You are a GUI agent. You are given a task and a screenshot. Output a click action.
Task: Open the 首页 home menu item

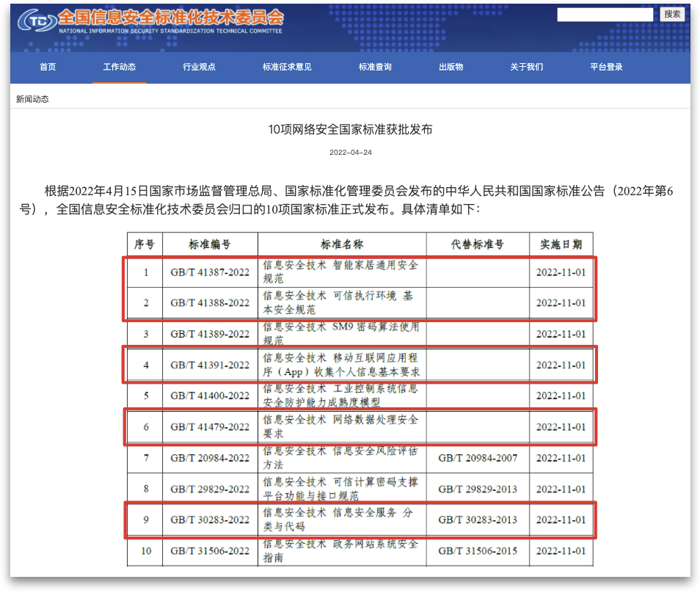pos(48,67)
